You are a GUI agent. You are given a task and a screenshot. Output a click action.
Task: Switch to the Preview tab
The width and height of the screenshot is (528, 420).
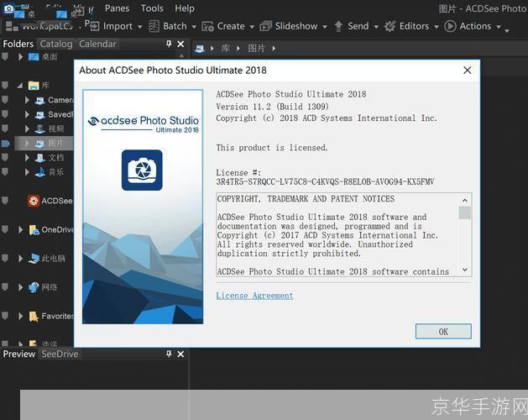[x=18, y=354]
